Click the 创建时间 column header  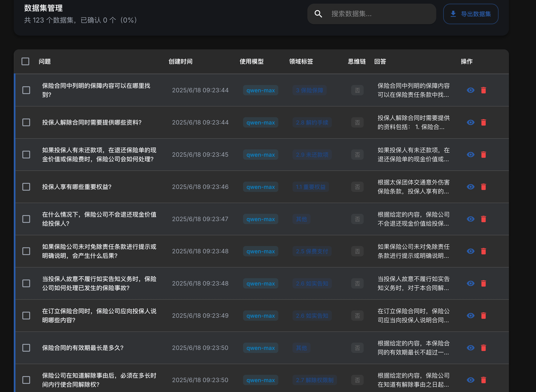pos(181,61)
